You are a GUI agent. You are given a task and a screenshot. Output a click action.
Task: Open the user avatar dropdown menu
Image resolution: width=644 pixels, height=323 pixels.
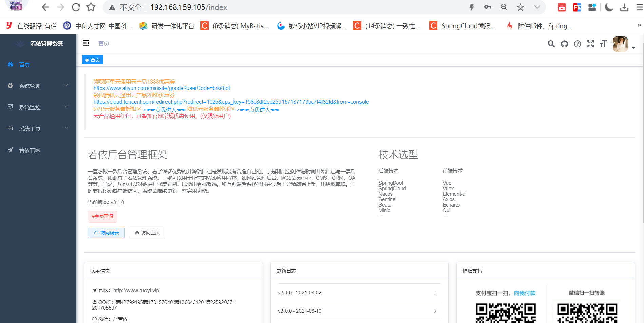click(x=620, y=44)
